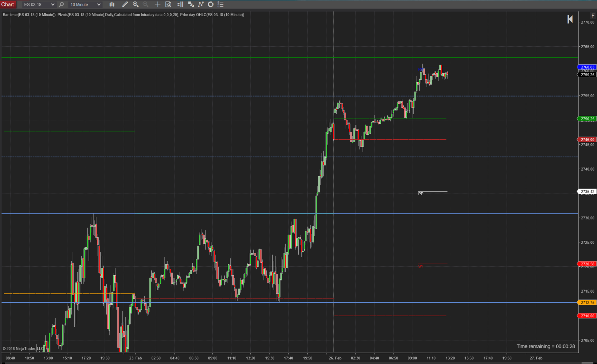Image resolution: width=597 pixels, height=364 pixels.
Task: Open the chart properties list icon
Action: point(220,5)
